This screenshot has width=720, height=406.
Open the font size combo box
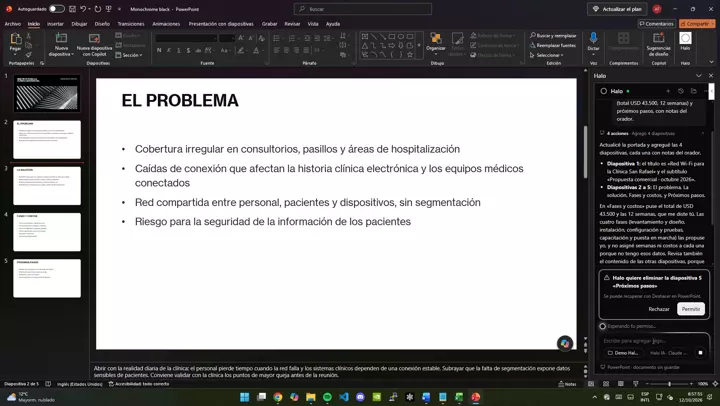pyautogui.click(x=227, y=38)
